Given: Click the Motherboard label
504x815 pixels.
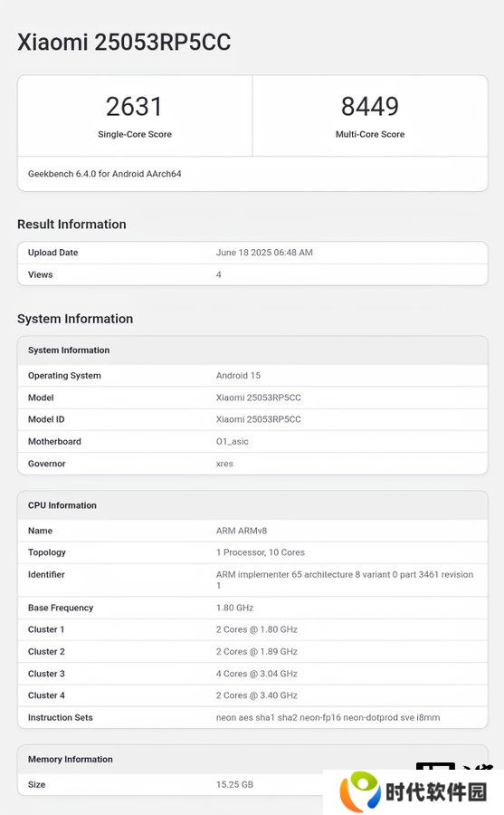Looking at the screenshot, I should pyautogui.click(x=54, y=441).
